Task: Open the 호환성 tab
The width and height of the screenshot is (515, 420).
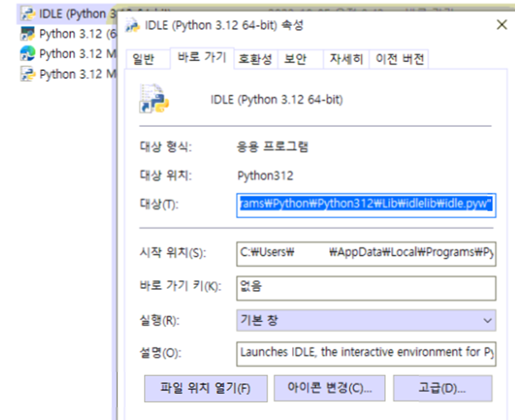Action: (255, 59)
